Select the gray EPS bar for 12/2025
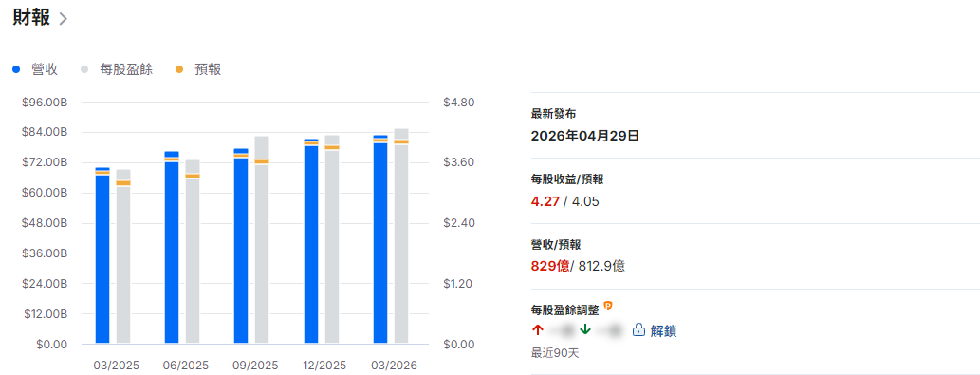This screenshot has width=980, height=375. pyautogui.click(x=332, y=239)
